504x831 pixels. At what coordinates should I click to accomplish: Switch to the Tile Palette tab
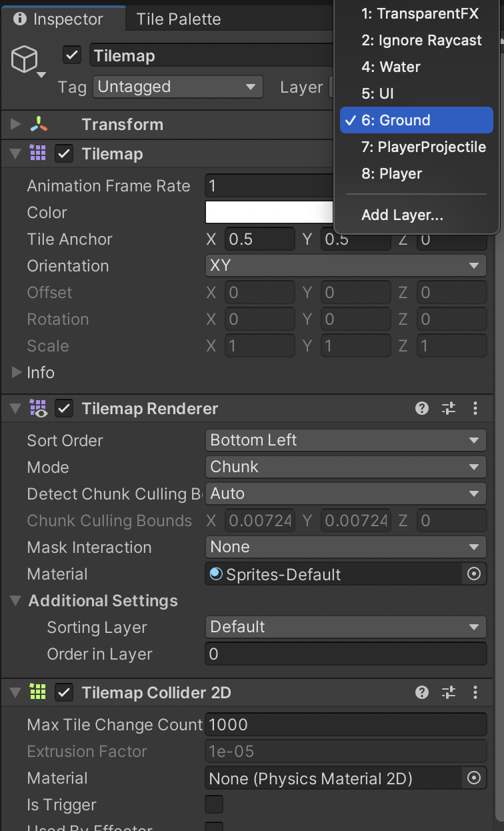(x=178, y=19)
